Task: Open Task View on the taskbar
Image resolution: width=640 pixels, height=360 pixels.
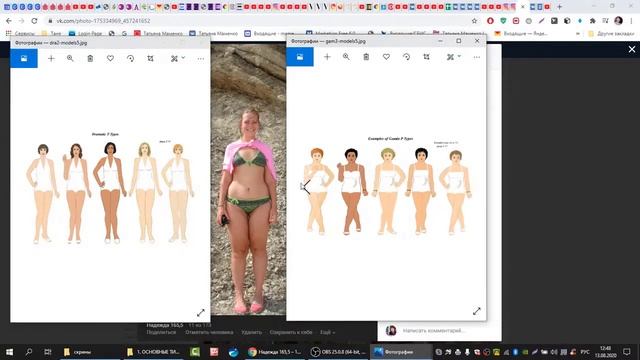Action: click(48, 351)
